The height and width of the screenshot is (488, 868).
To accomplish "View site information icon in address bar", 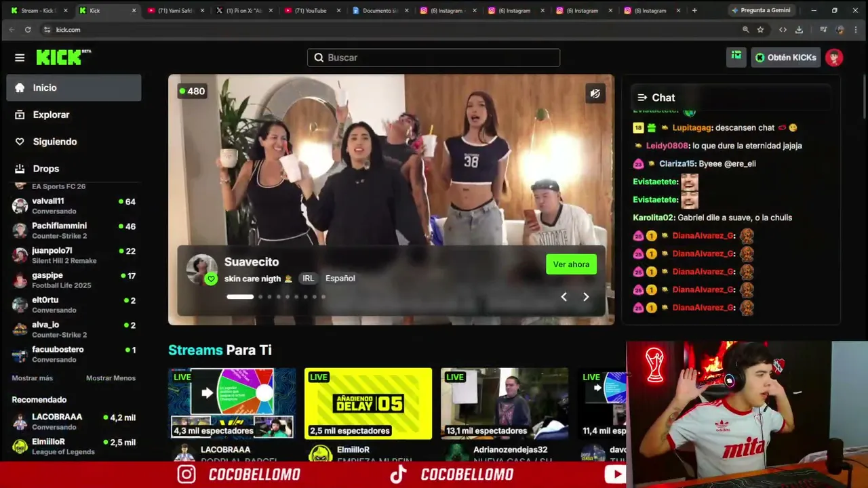I will [47, 30].
